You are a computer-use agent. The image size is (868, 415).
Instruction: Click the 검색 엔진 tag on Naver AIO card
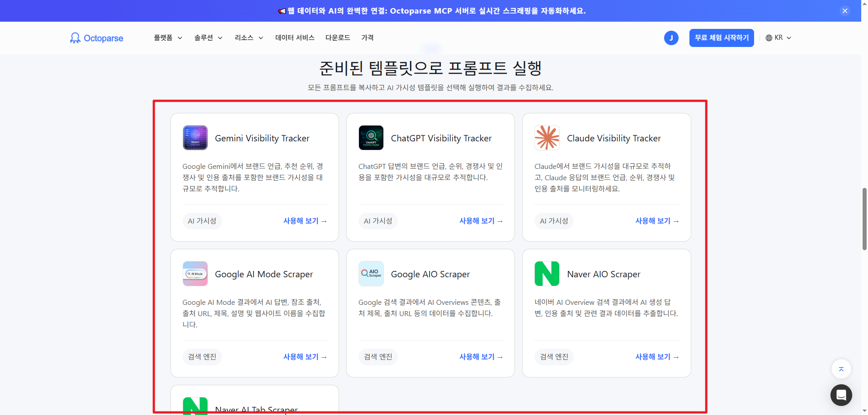tap(554, 357)
